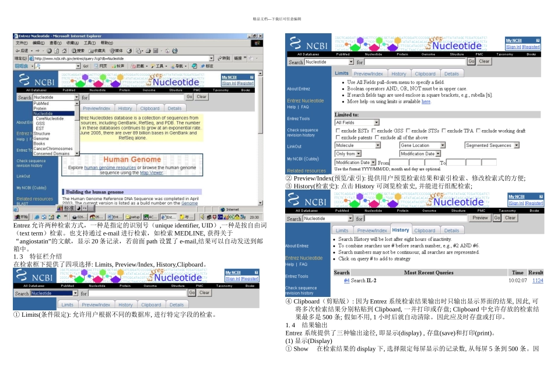Click the taskbar button labeled '026...'

[79, 217]
